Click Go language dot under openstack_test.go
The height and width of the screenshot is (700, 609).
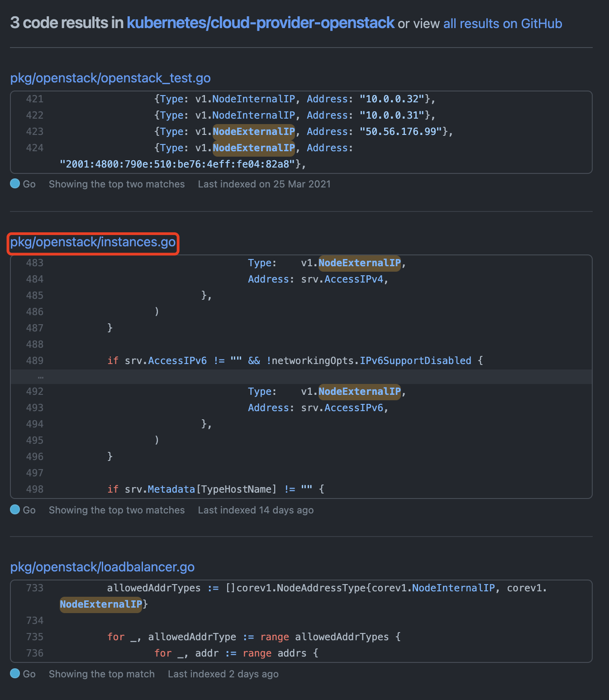point(15,183)
